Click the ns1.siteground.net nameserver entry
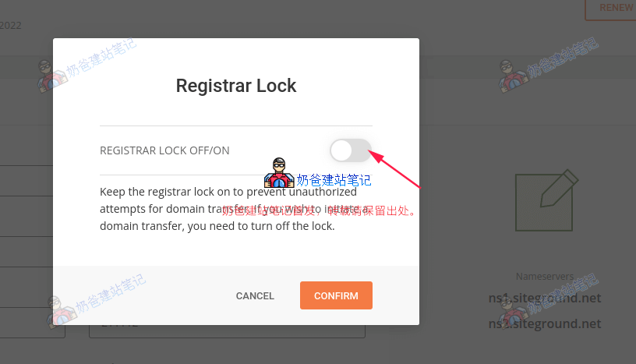Screen dimensions: 636x364 coord(544,299)
